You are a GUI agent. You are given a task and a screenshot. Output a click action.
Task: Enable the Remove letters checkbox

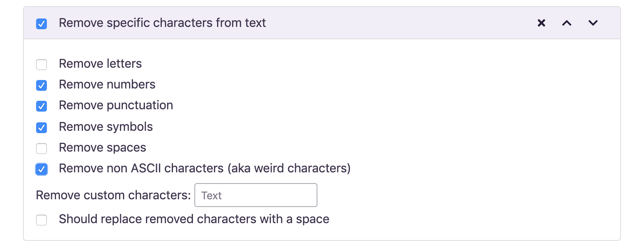[41, 64]
